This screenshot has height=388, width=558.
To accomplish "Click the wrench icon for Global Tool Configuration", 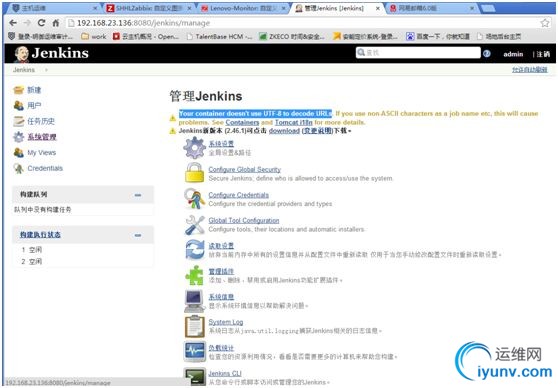I will (195, 225).
